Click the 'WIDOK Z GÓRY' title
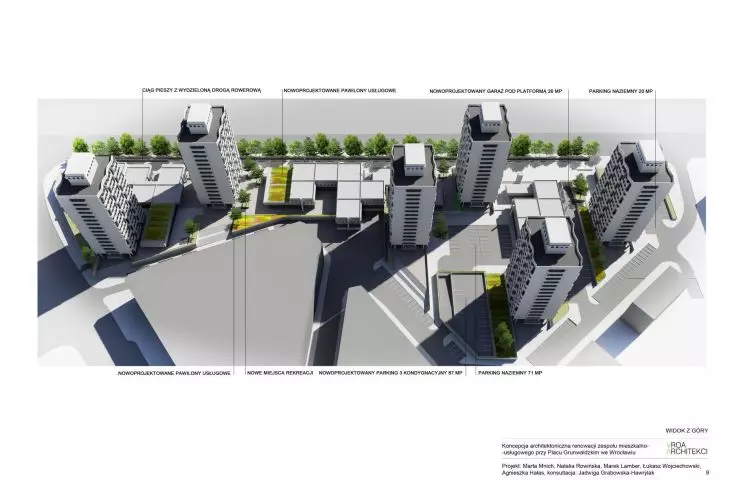 click(x=686, y=431)
